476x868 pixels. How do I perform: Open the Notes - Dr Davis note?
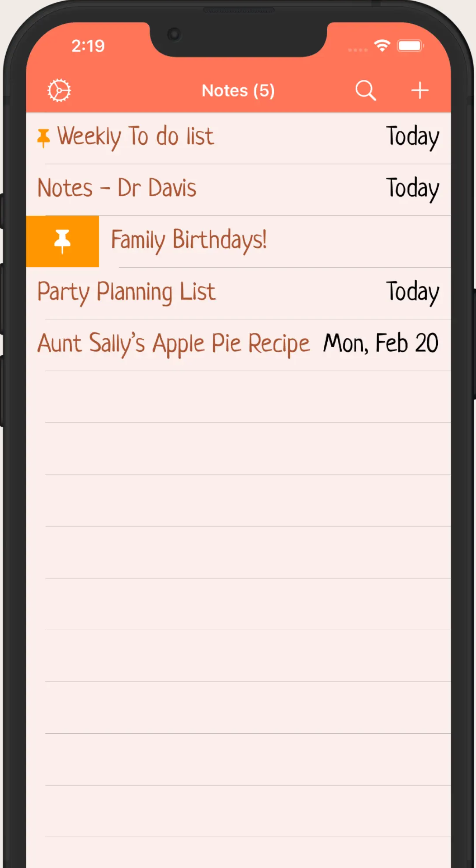point(117,188)
